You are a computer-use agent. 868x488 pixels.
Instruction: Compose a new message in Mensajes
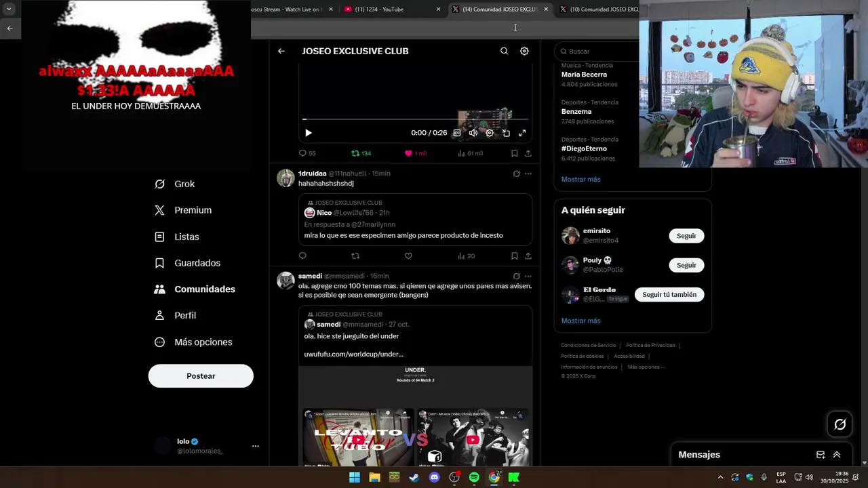pos(821,455)
